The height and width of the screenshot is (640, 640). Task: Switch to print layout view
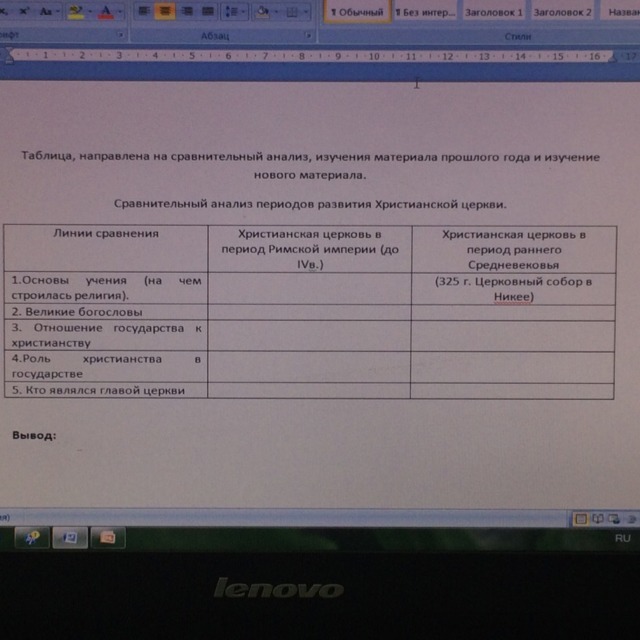point(580,518)
